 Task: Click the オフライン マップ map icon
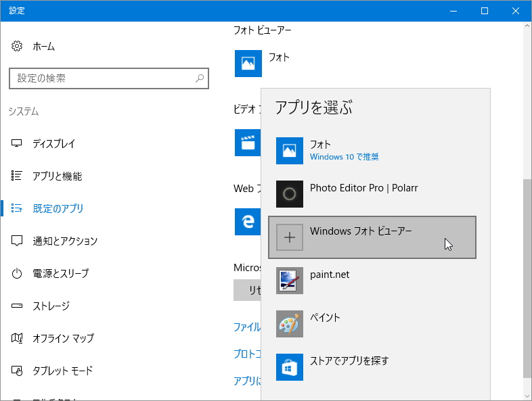click(17, 338)
